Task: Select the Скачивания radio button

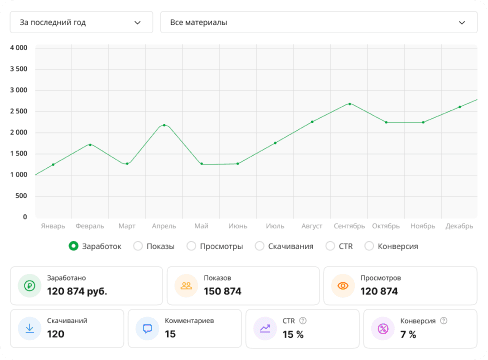Action: pos(259,246)
